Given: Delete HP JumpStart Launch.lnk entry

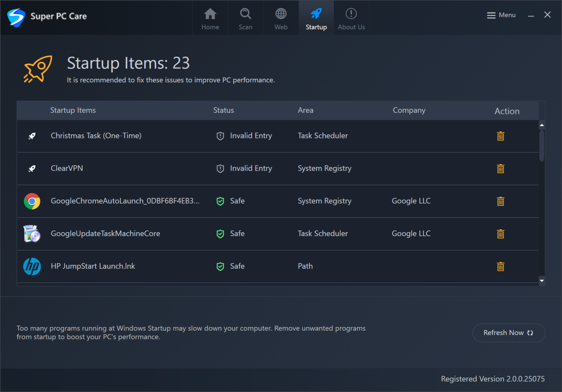Looking at the screenshot, I should [x=500, y=267].
